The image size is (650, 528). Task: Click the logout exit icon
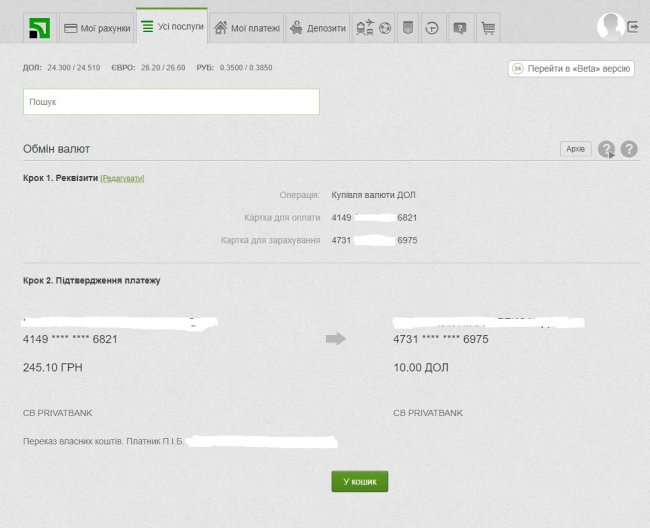(x=634, y=27)
